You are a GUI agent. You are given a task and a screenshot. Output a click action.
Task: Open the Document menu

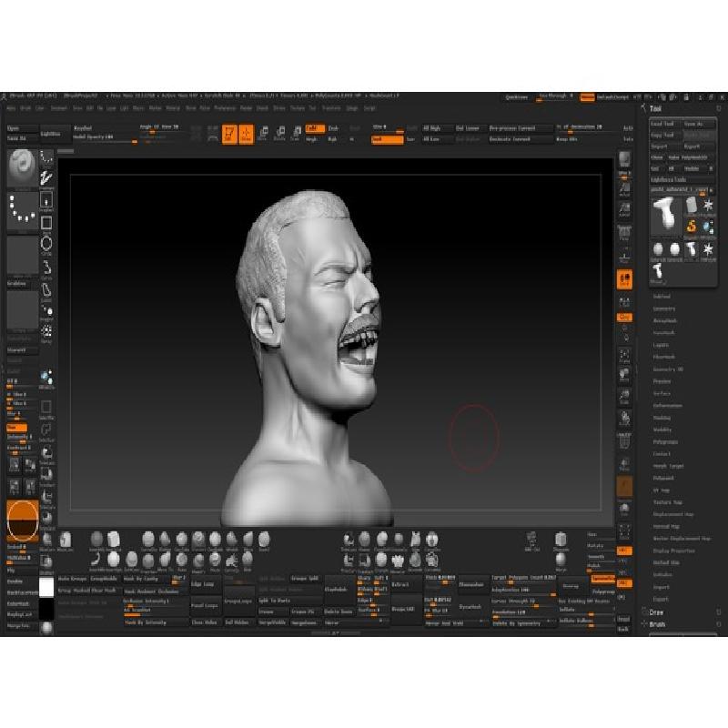(x=59, y=108)
